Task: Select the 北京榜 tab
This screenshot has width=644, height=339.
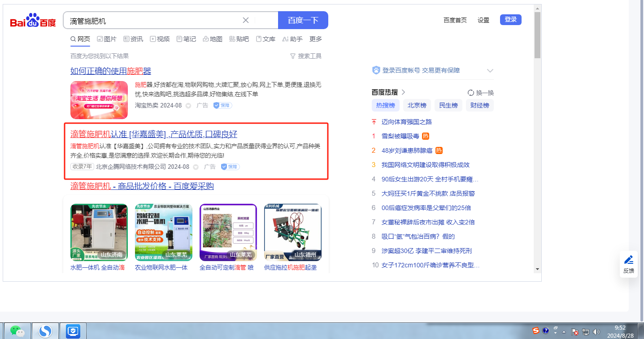Action: click(x=417, y=106)
